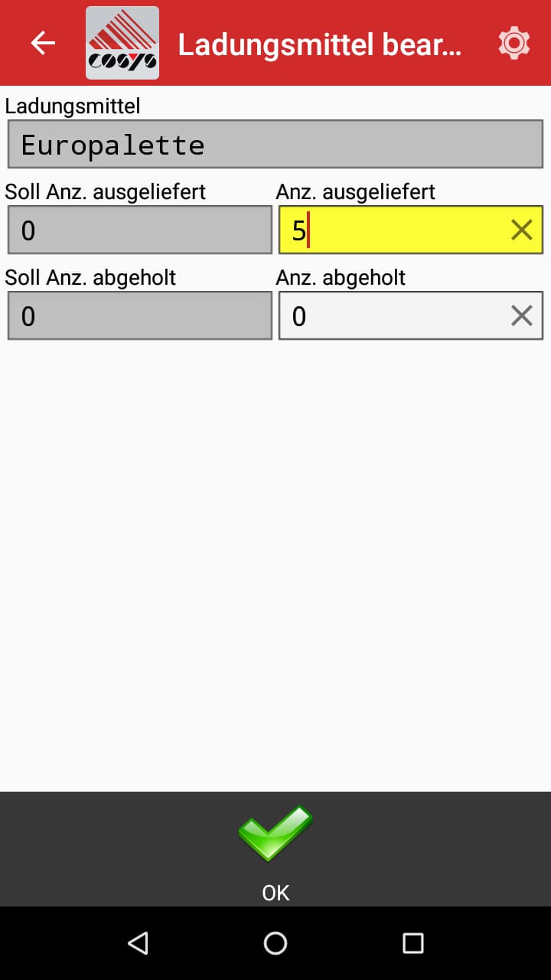This screenshot has height=980, width=551.
Task: Select the 'Europalette' Ladungsmittel field
Action: tap(274, 143)
